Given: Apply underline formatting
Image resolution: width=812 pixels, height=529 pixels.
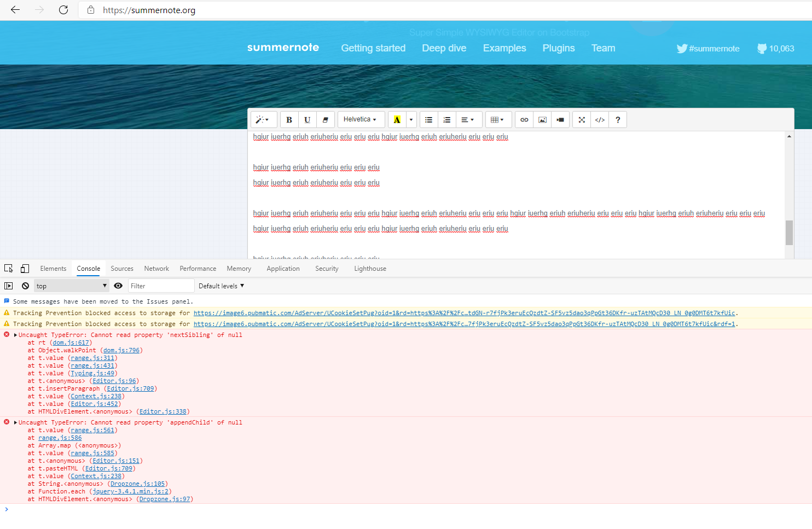Looking at the screenshot, I should pyautogui.click(x=307, y=119).
